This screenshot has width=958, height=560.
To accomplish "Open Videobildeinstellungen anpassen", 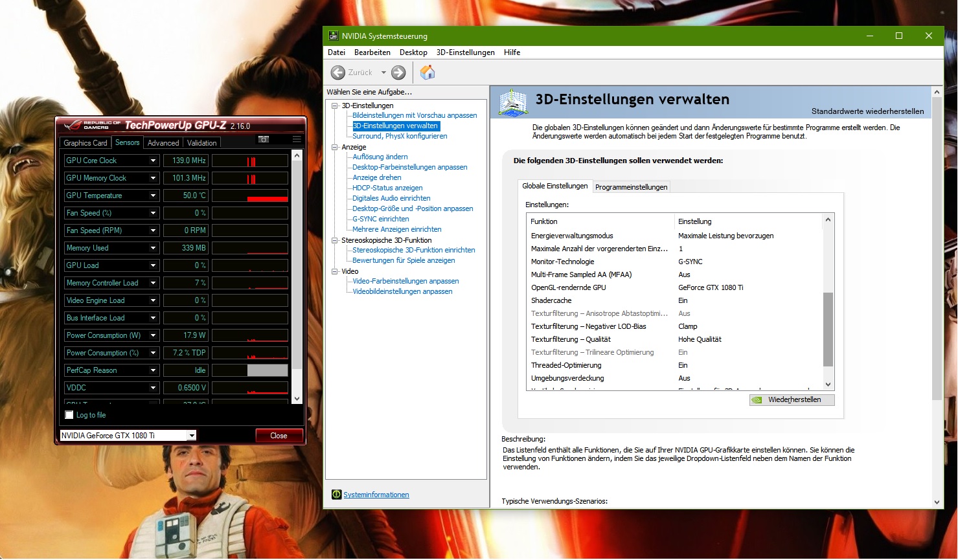I will [x=402, y=291].
